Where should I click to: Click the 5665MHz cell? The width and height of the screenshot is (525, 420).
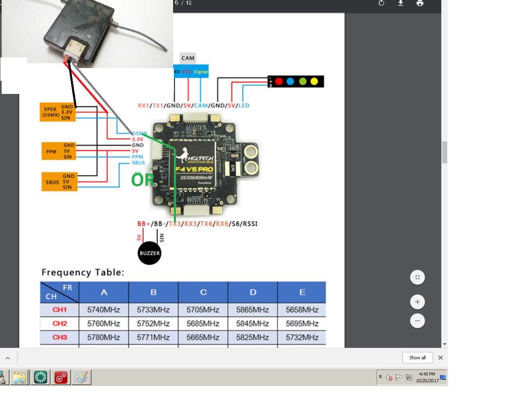click(x=203, y=338)
